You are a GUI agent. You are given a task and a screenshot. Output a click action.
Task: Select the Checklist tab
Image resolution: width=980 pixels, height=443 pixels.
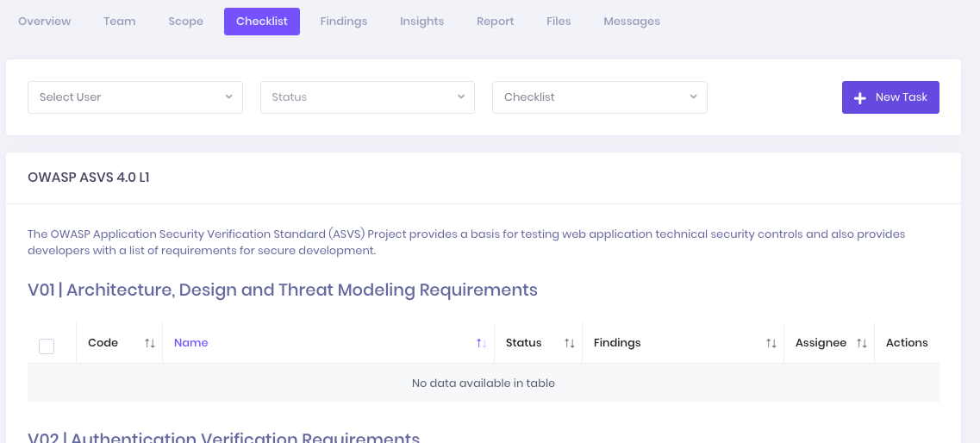262,22
